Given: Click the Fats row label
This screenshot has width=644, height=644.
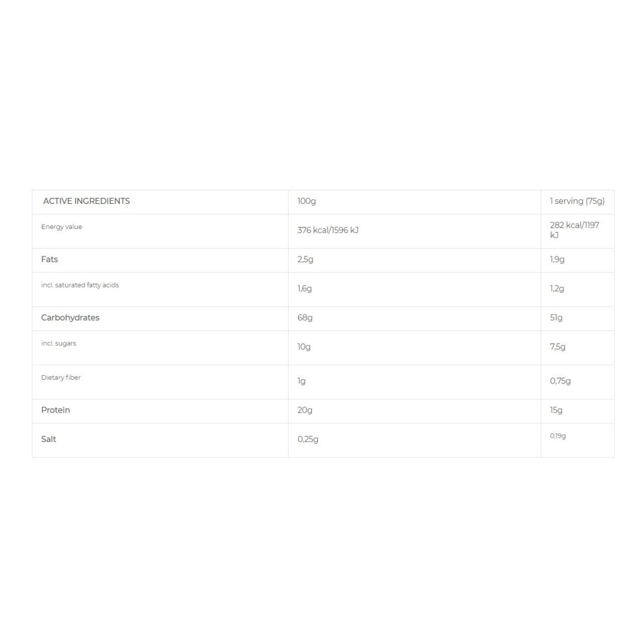Looking at the screenshot, I should 49,260.
